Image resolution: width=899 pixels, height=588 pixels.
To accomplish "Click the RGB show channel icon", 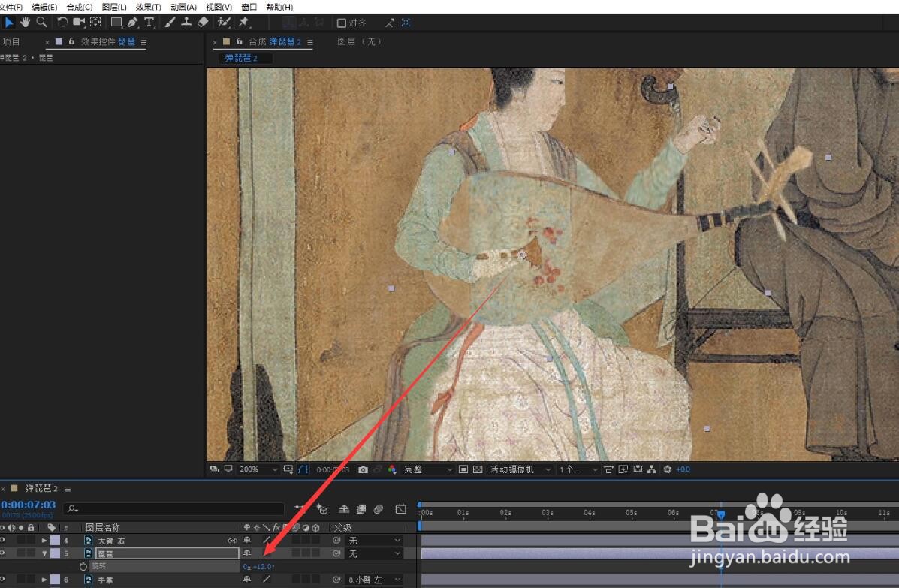I will (391, 469).
